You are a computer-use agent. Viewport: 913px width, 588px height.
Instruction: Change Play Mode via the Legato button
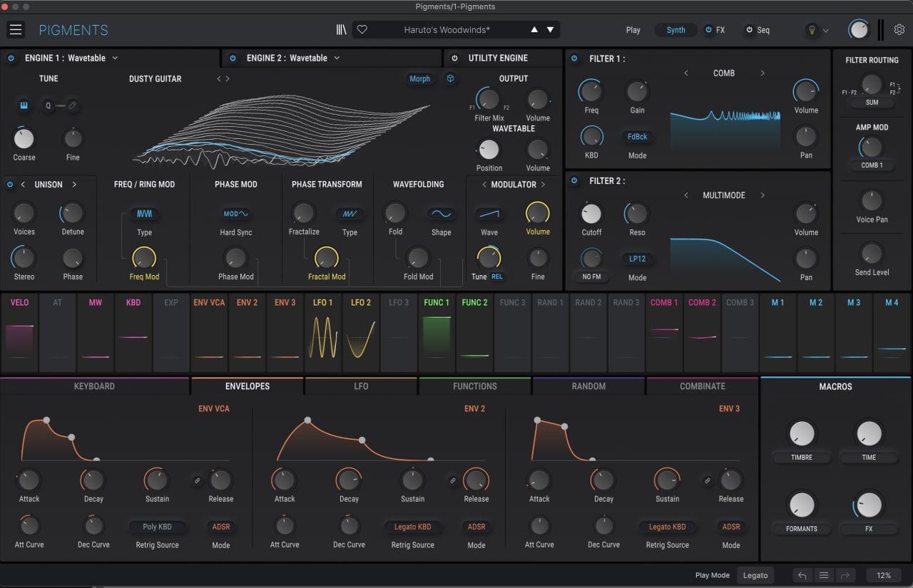[x=755, y=575]
